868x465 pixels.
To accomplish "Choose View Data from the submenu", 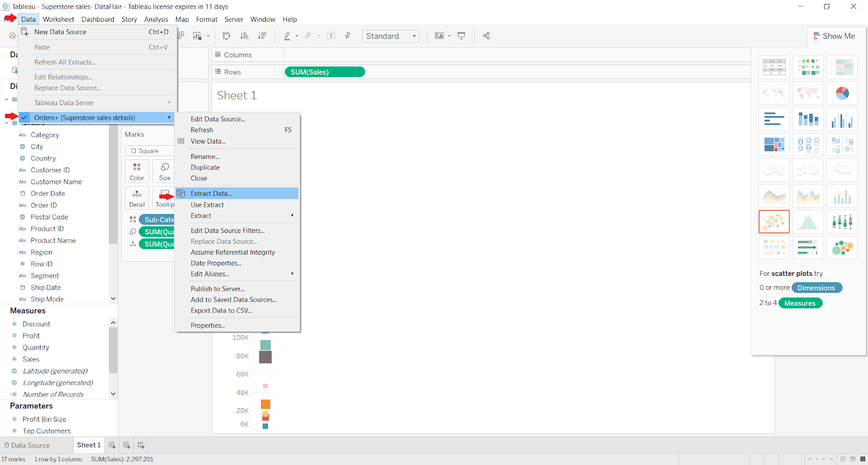I will coord(208,141).
